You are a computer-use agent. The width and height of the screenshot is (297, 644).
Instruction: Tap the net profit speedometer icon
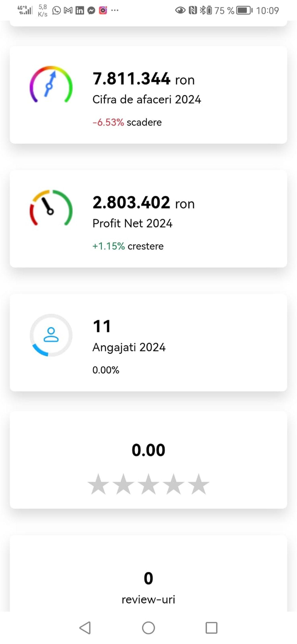[x=51, y=208]
